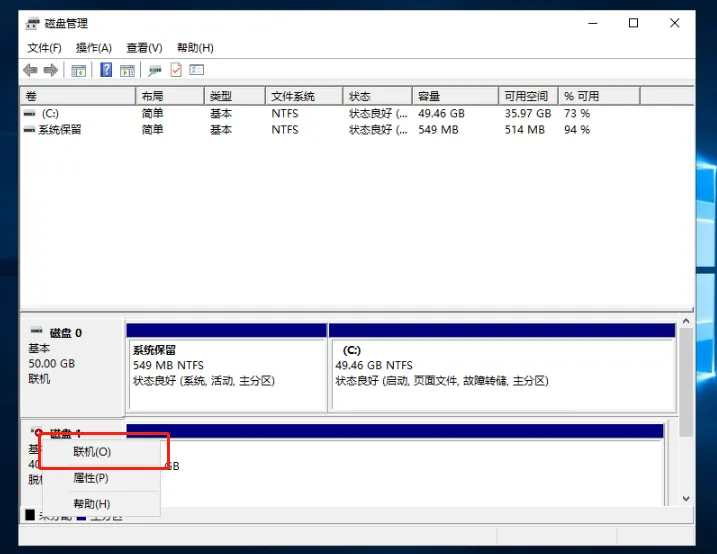Click the black unallocated legend swatch
The width and height of the screenshot is (717, 554).
(x=30, y=515)
